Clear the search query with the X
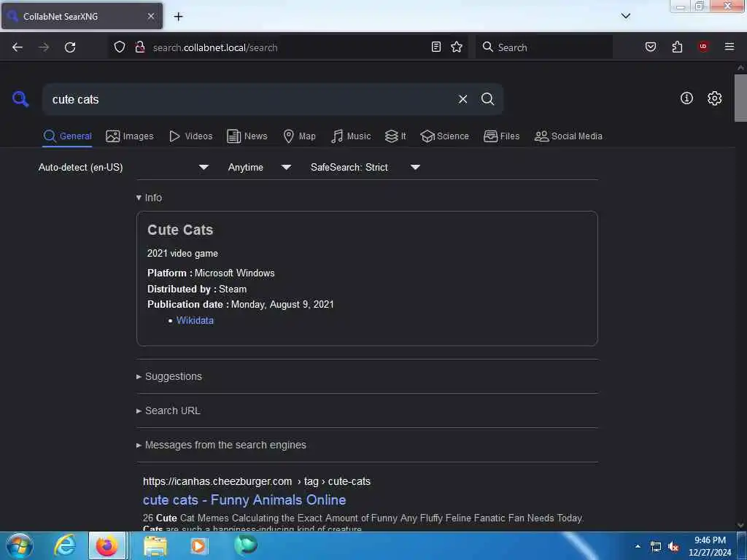The width and height of the screenshot is (747, 560). point(462,99)
